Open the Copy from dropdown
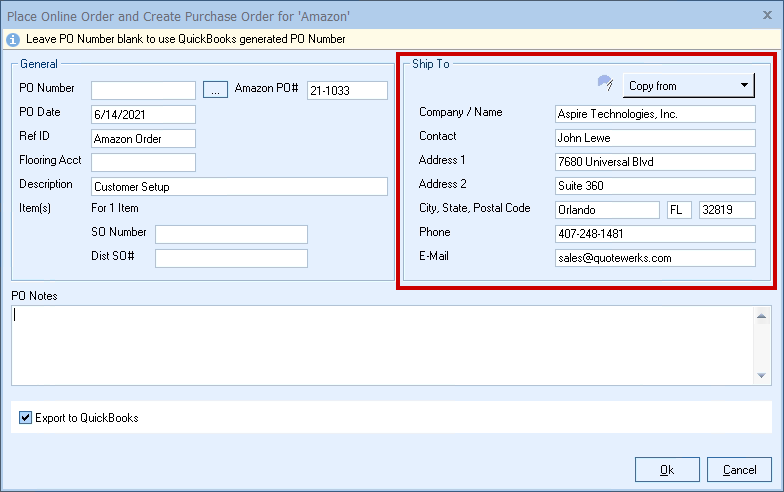Viewport: 784px width, 492px height. 689,86
